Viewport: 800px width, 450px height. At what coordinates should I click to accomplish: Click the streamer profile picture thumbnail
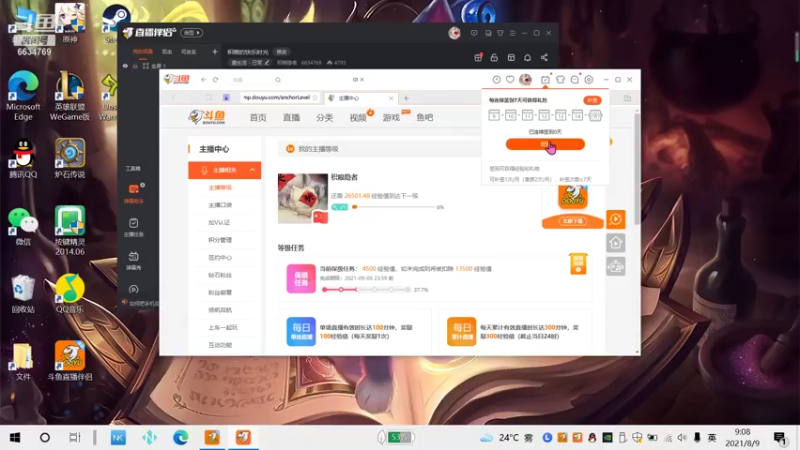303,198
